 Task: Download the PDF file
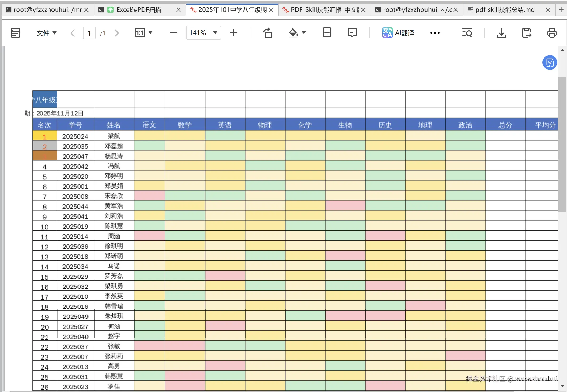[x=501, y=33]
